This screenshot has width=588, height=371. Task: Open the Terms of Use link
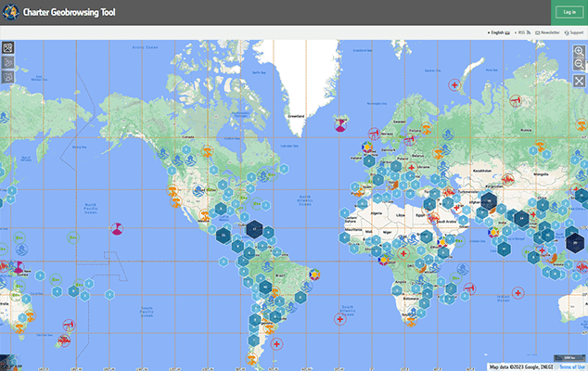tap(572, 367)
